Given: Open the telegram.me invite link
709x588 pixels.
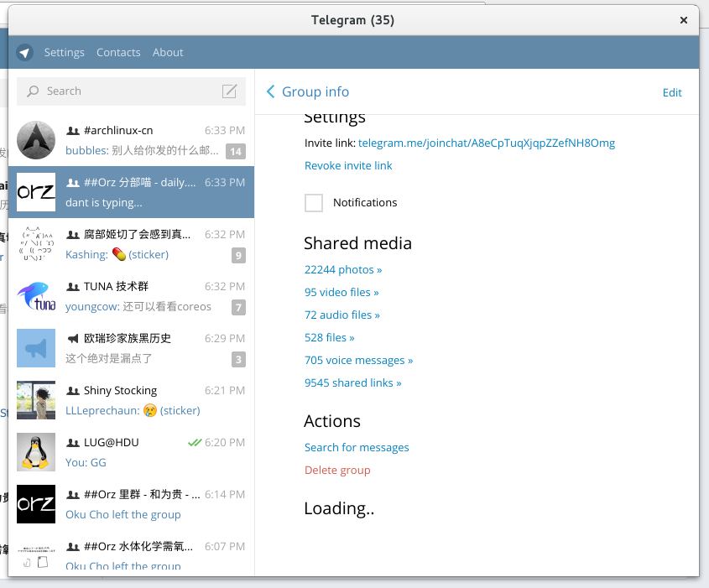Looking at the screenshot, I should point(487,143).
